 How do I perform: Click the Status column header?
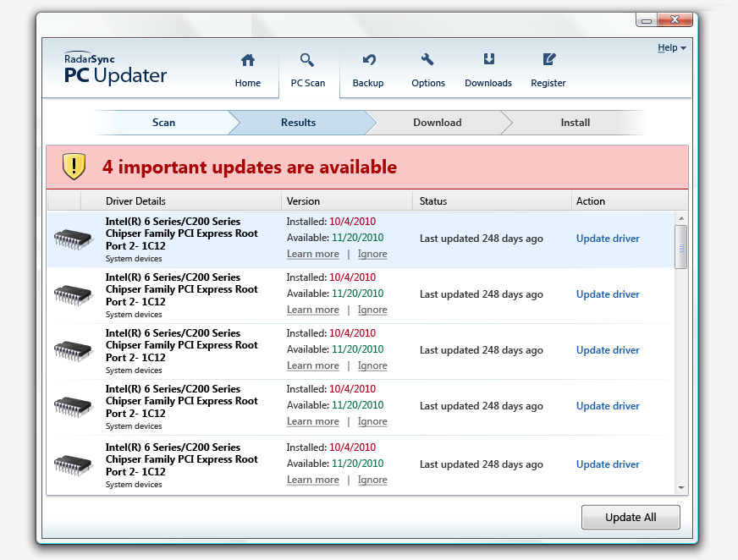433,201
